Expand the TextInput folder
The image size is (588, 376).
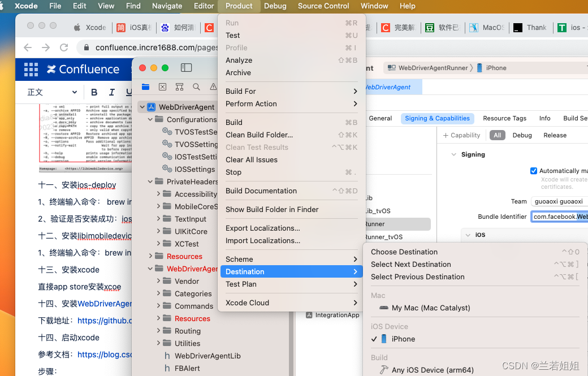pos(158,219)
